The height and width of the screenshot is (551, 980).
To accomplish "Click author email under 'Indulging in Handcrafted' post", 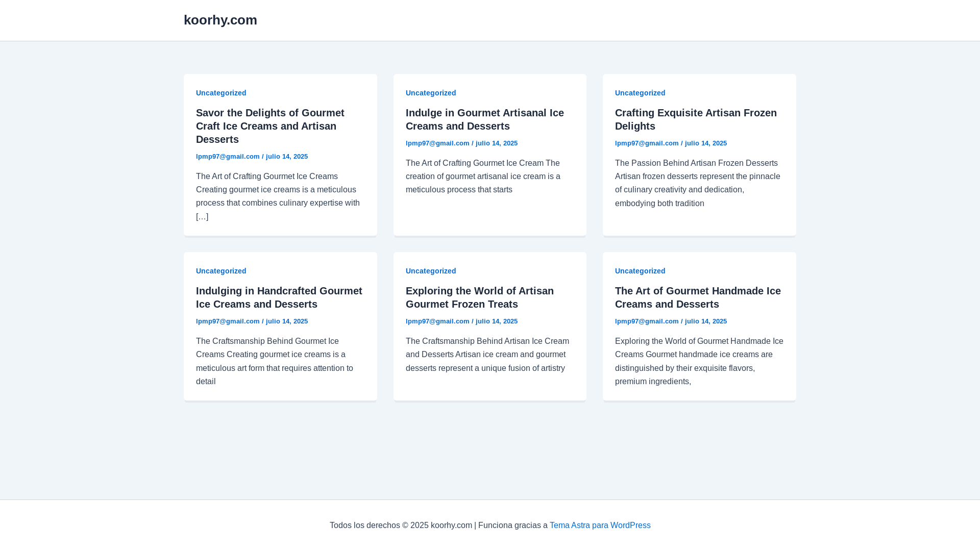I will pyautogui.click(x=228, y=321).
